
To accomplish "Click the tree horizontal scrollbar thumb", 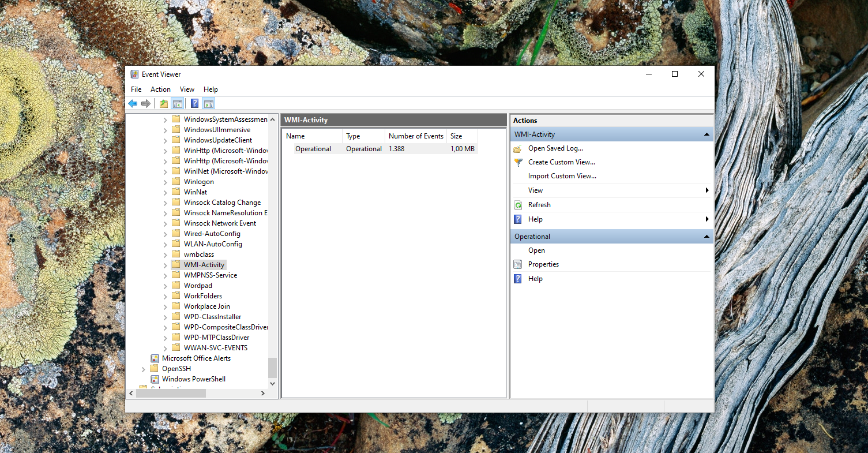I will point(170,393).
